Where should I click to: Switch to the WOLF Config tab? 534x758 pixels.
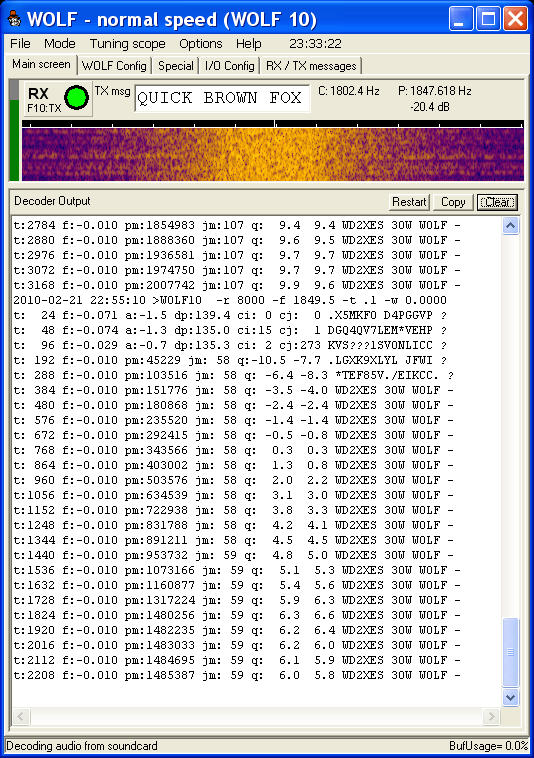(x=114, y=66)
